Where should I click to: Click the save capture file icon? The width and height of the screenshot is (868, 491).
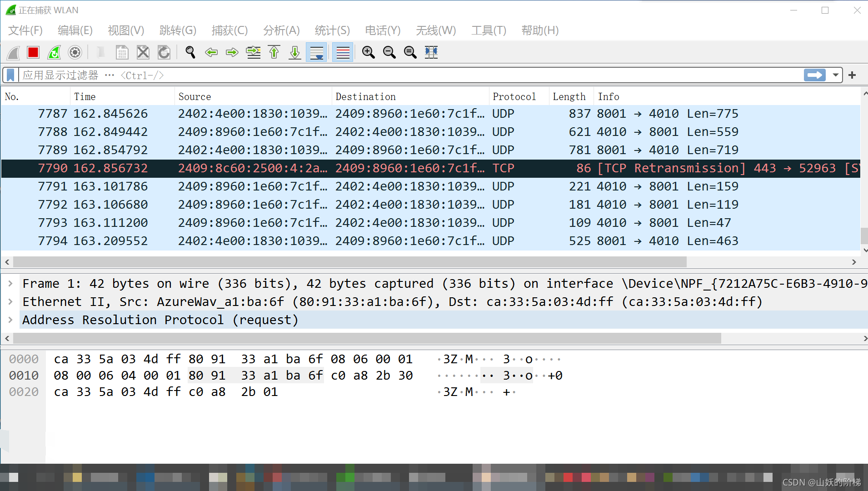point(122,53)
